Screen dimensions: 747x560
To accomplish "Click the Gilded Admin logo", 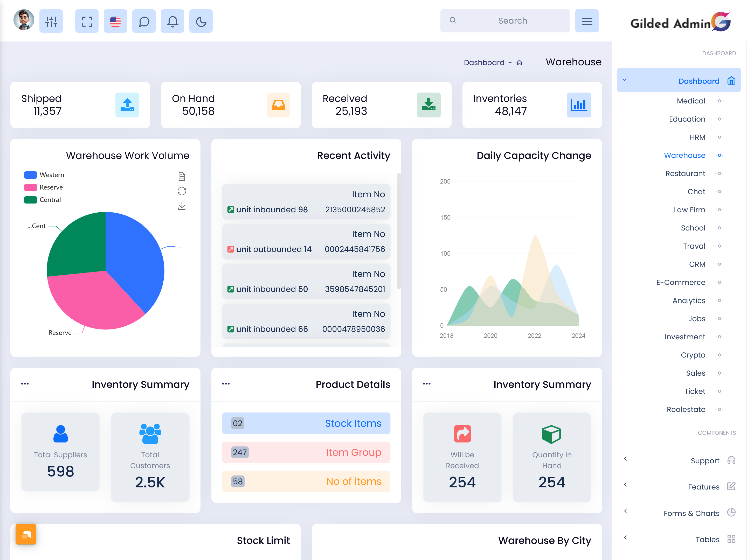I will point(681,22).
